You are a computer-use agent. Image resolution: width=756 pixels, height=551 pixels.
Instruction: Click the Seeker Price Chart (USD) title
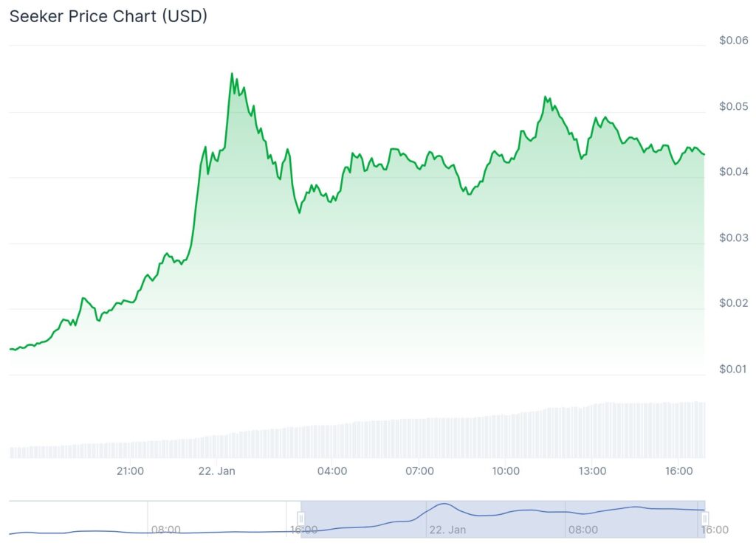tap(108, 16)
